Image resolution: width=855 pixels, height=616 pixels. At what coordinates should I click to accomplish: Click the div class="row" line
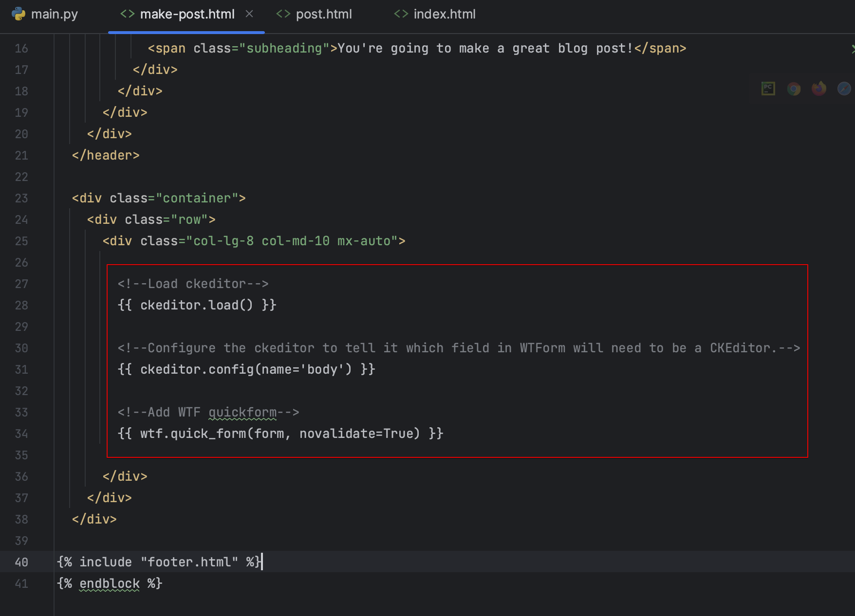(151, 219)
